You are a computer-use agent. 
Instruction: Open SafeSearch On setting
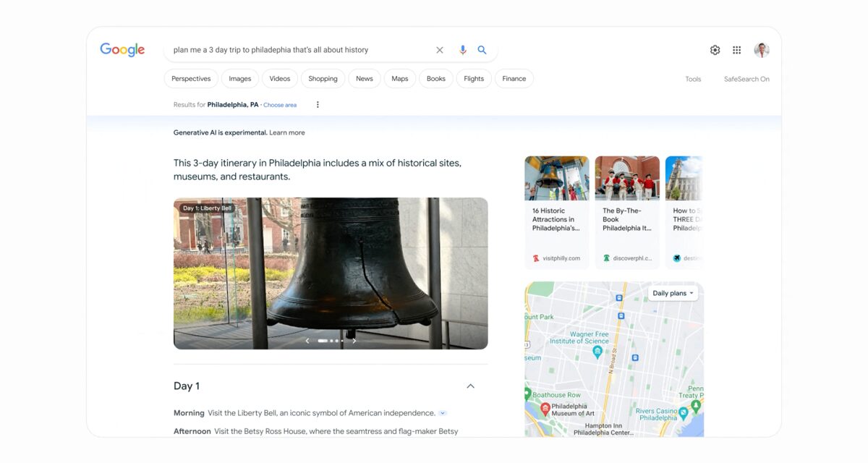pos(746,79)
